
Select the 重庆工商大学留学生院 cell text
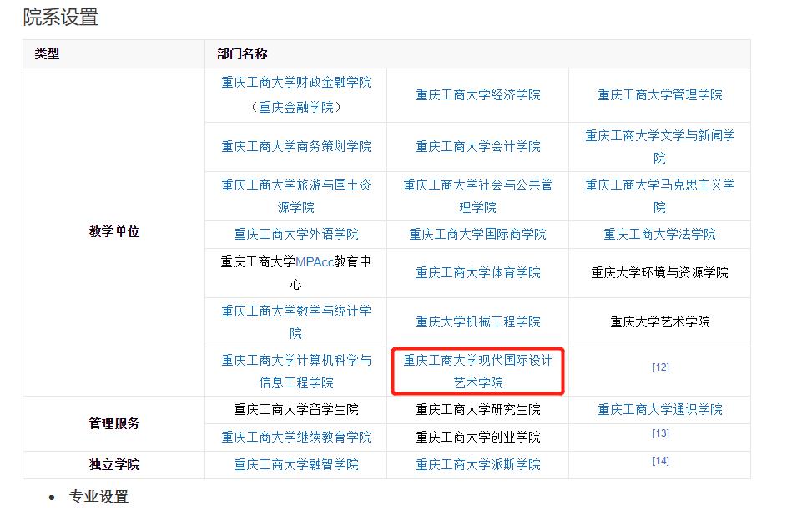[x=295, y=410]
